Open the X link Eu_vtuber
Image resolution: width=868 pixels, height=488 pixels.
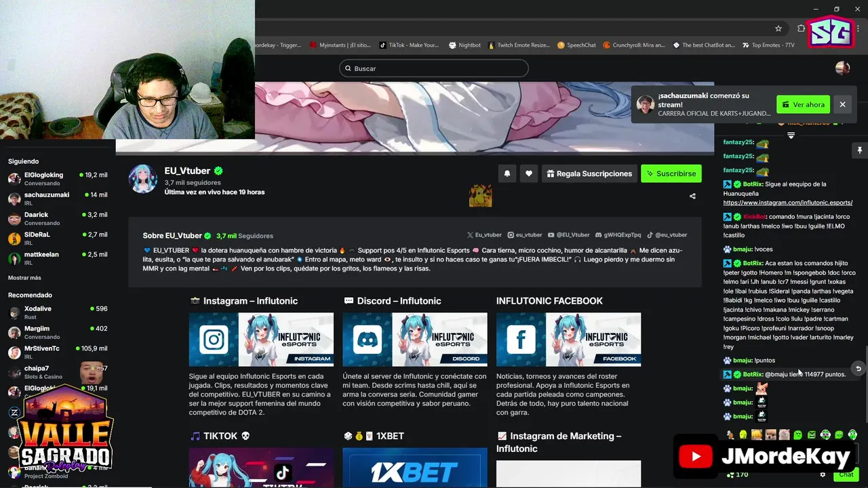pyautogui.click(x=484, y=235)
